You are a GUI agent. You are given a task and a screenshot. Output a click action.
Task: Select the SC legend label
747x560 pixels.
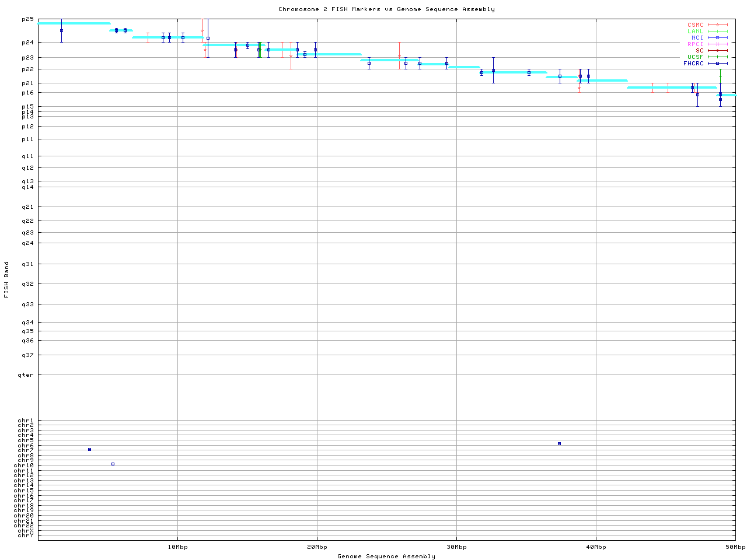(x=699, y=51)
